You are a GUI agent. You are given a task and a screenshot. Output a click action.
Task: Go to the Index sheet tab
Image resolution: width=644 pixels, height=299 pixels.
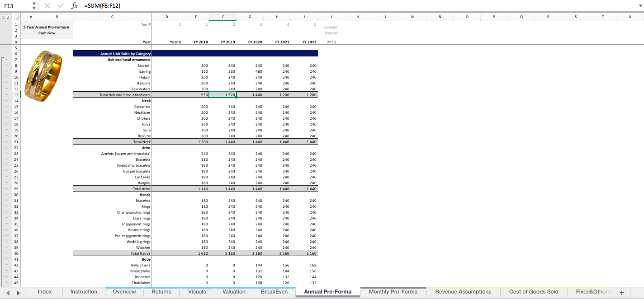44,292
